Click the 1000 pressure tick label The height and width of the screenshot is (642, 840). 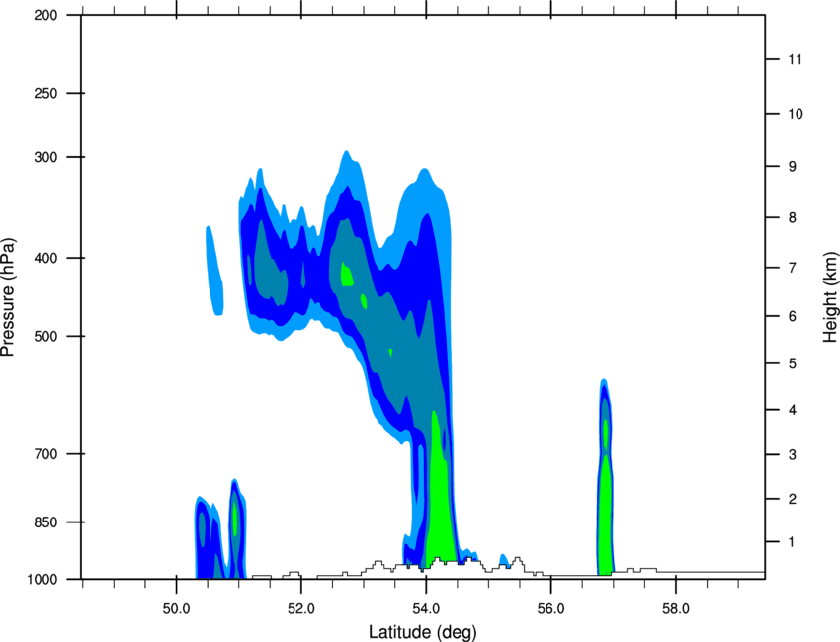point(42,580)
